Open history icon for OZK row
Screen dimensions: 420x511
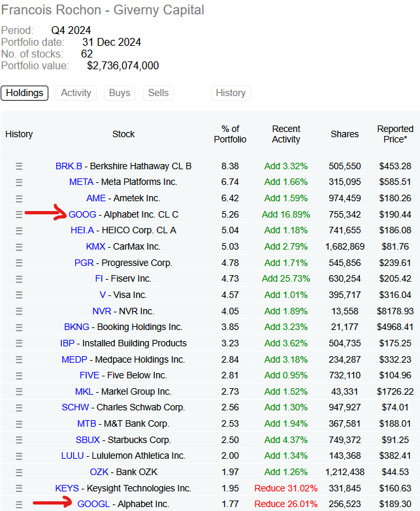coord(19,472)
